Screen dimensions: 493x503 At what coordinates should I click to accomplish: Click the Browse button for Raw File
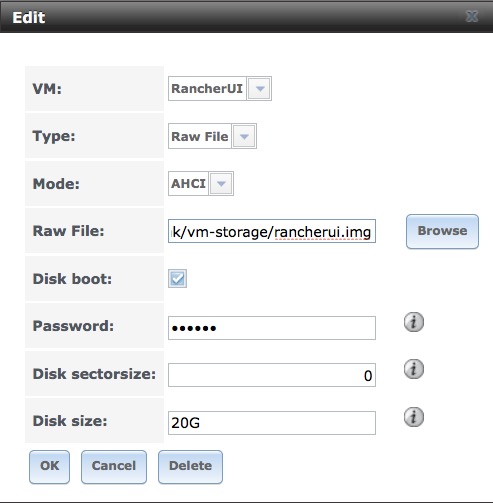442,231
